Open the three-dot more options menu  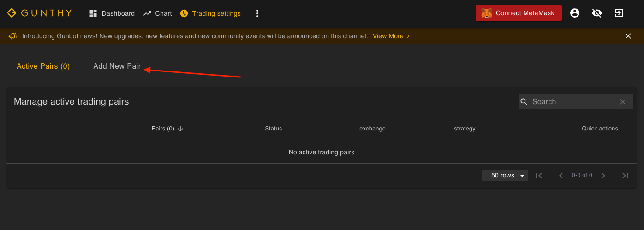257,13
